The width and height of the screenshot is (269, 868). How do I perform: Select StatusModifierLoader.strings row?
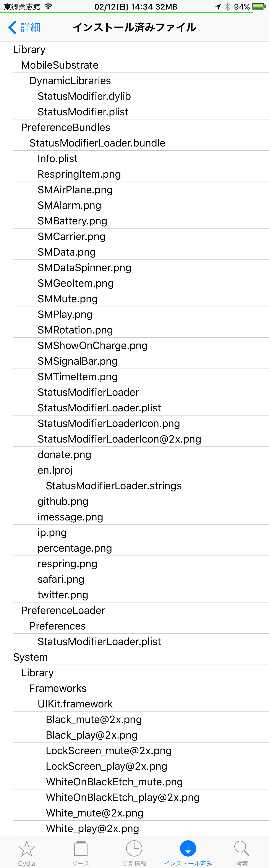point(141,486)
